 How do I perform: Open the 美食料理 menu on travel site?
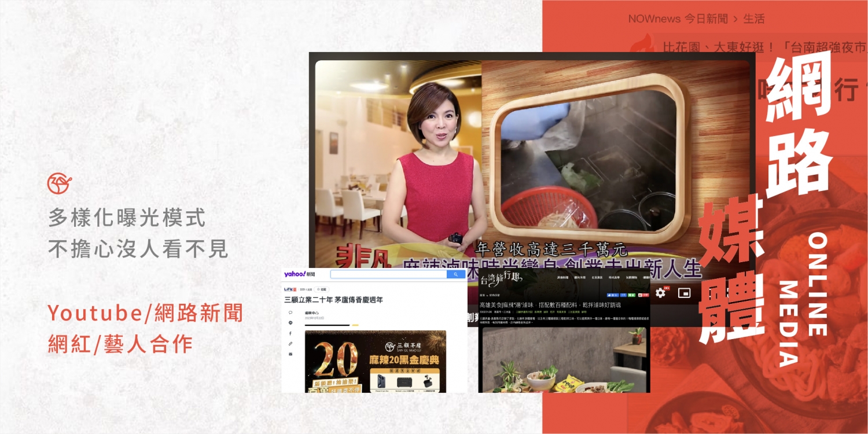(x=562, y=278)
